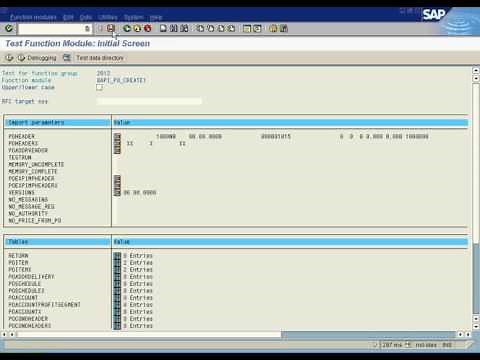Click the POEXPIMPHEADER parameter name
The width and height of the screenshot is (480, 360).
point(31,178)
